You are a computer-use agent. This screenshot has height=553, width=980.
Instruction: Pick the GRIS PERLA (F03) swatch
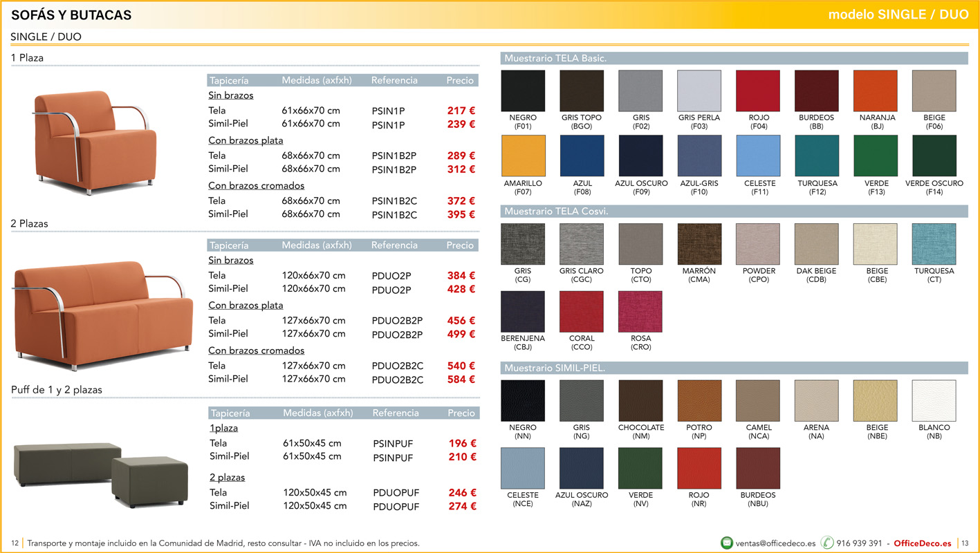699,91
